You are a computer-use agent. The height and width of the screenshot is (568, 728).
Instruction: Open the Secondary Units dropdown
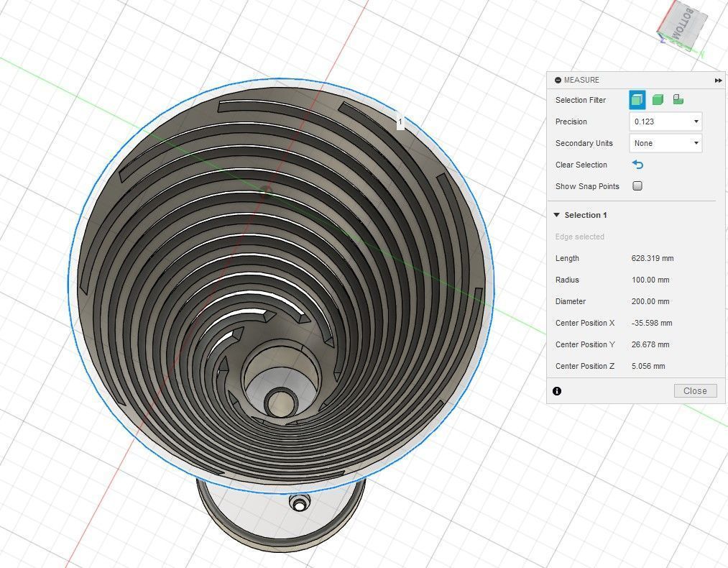(665, 143)
